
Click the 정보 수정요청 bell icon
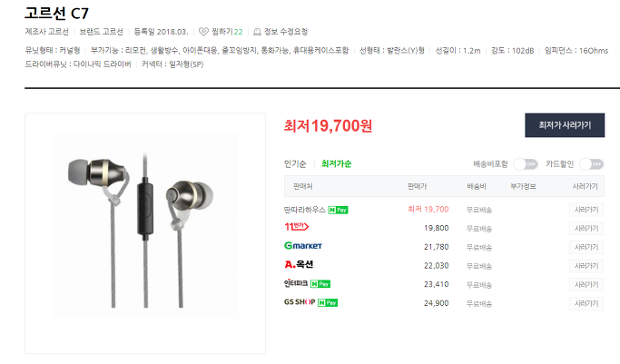(x=257, y=32)
